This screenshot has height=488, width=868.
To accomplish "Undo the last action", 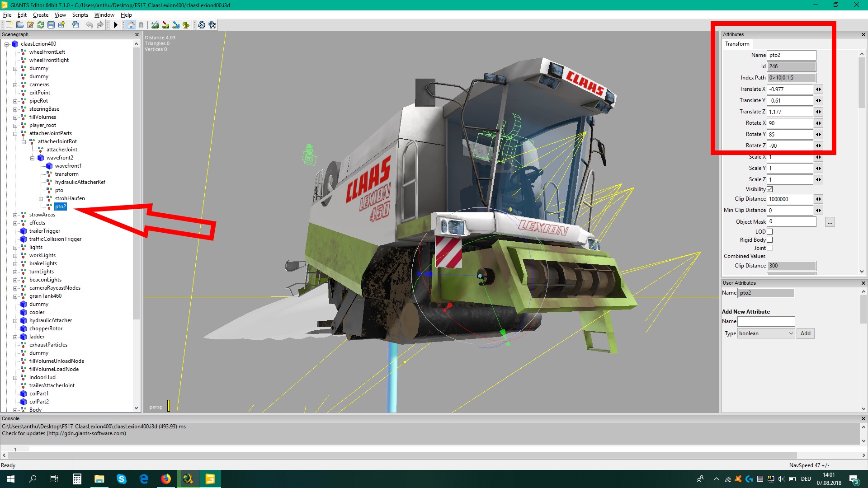I will click(x=89, y=25).
